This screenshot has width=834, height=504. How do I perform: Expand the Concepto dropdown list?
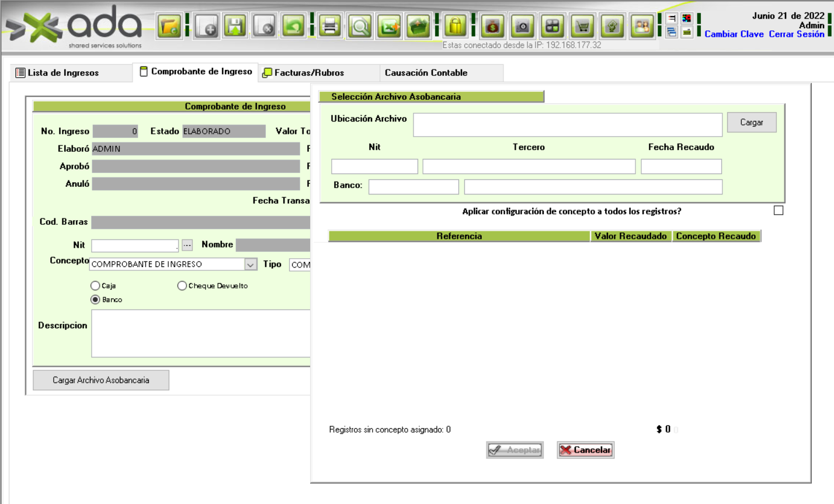click(x=251, y=265)
